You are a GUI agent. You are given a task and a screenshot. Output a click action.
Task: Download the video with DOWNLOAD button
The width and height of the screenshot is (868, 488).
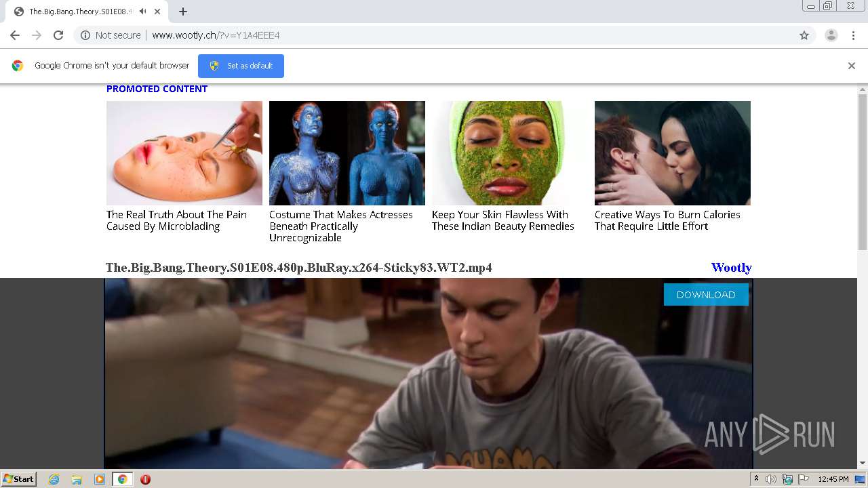click(706, 295)
